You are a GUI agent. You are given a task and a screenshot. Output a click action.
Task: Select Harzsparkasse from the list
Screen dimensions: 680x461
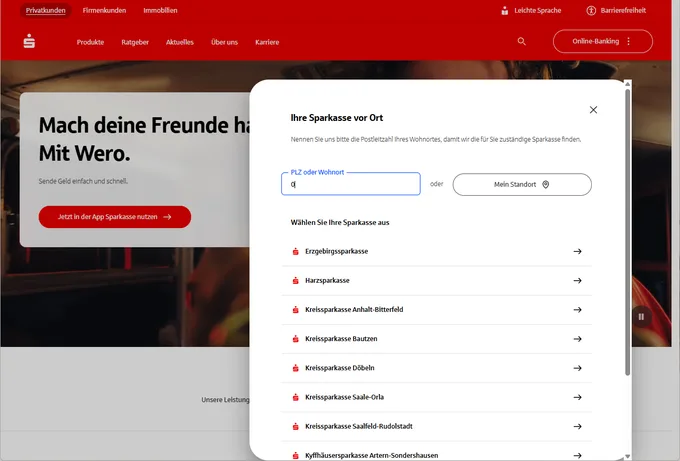pos(436,280)
